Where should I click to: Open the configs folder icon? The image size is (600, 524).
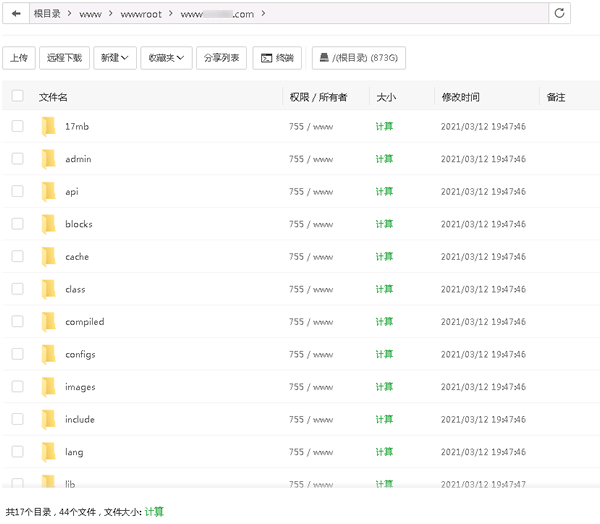[x=49, y=354]
